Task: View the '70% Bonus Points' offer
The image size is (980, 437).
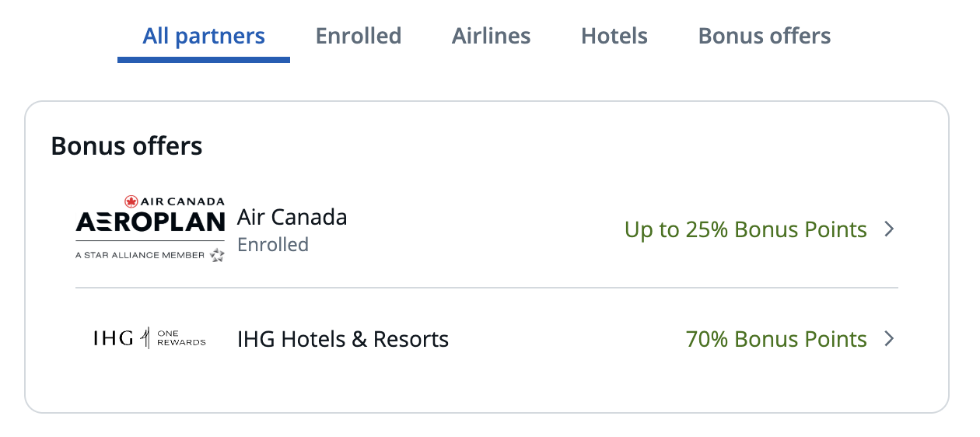Action: click(x=776, y=339)
